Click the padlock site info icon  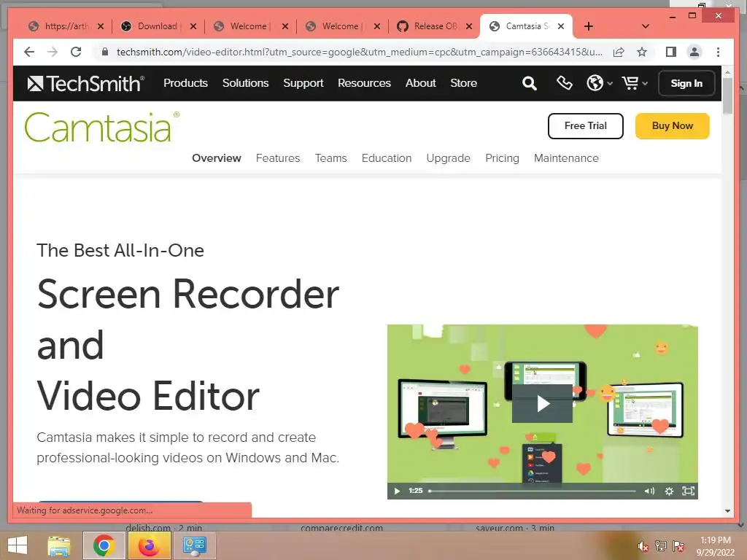105,52
